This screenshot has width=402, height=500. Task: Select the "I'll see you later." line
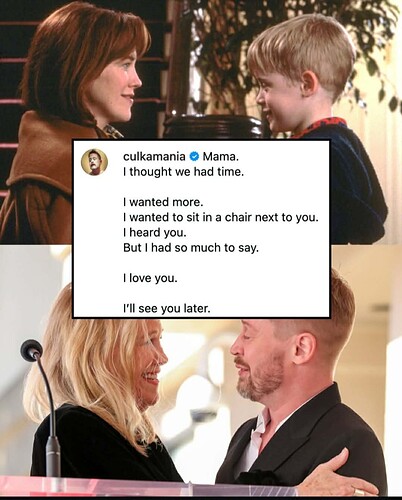[167, 308]
